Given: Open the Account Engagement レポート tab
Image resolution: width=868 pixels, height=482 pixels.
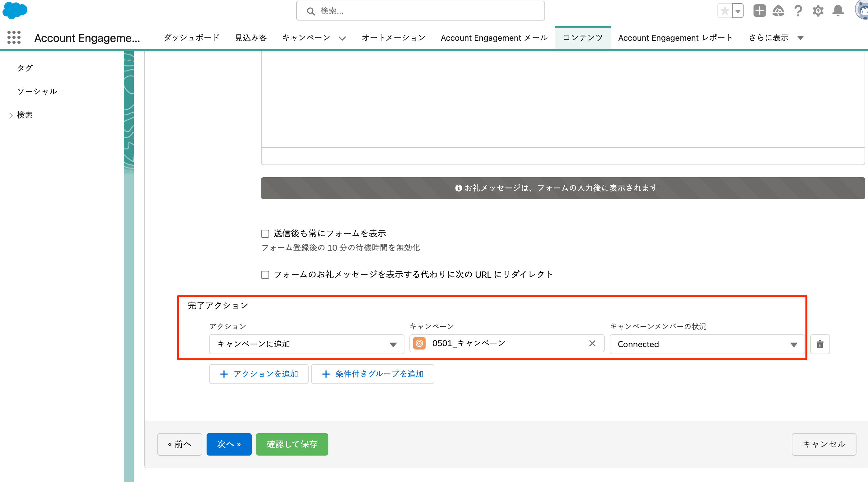Looking at the screenshot, I should pyautogui.click(x=675, y=38).
